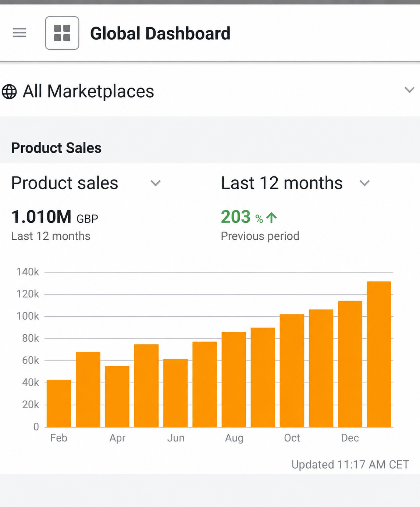Click the green upward trend arrow
This screenshot has width=420, height=507.
coord(271,218)
